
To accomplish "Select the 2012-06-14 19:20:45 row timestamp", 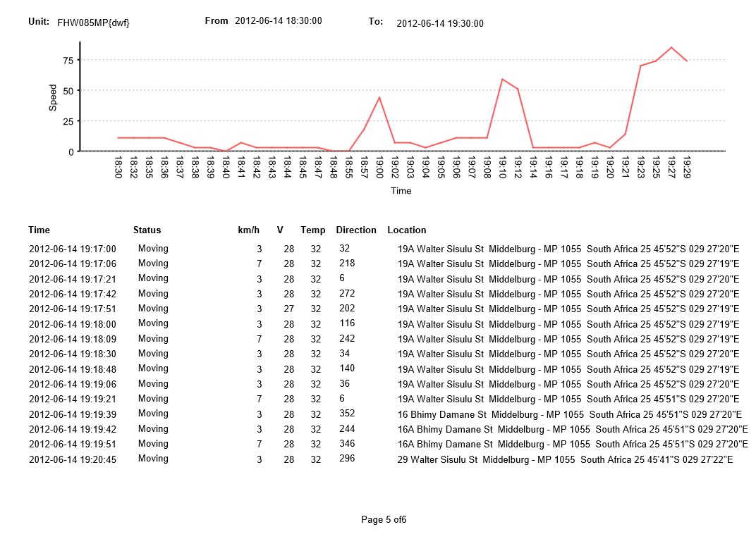I will point(73,459).
